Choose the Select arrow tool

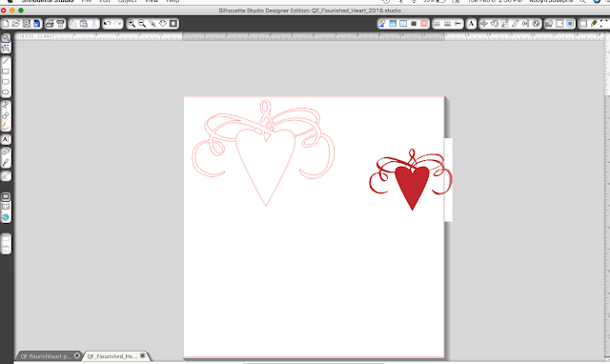tap(6, 38)
